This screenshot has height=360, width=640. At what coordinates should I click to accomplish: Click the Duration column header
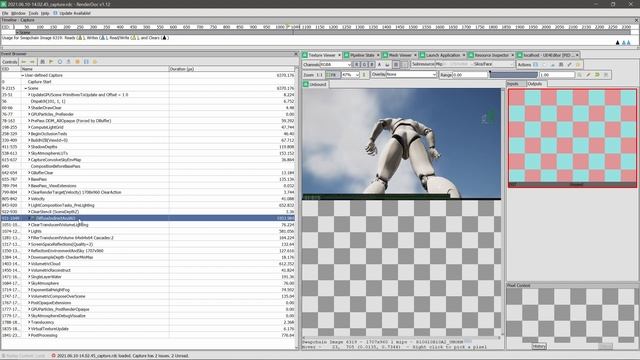coord(232,69)
